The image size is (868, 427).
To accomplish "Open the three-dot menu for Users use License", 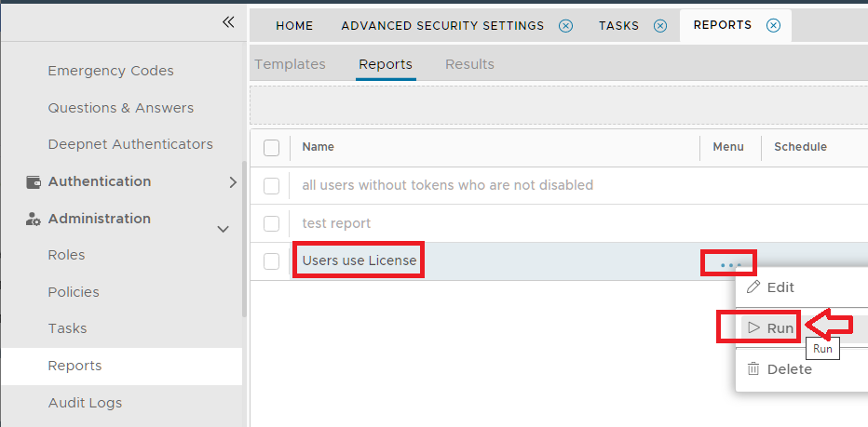I will (730, 265).
